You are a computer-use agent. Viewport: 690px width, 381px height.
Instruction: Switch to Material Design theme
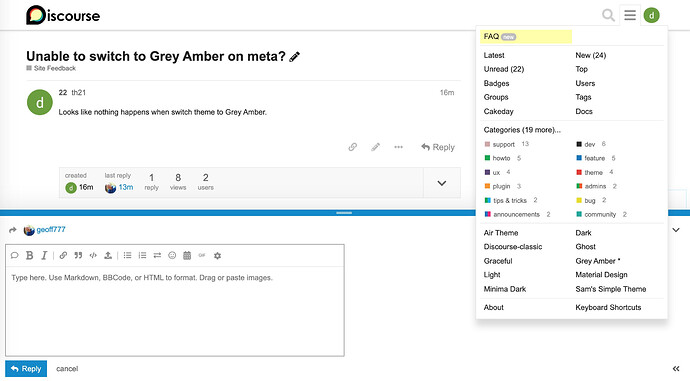601,275
